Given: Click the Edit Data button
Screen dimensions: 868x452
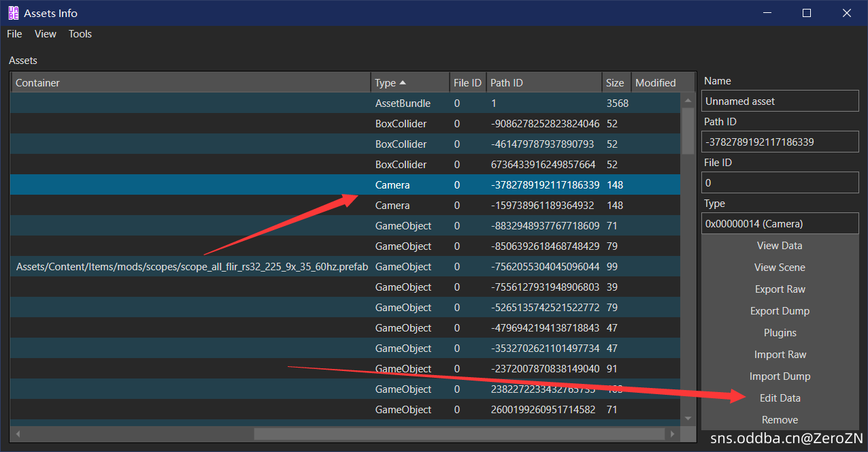Looking at the screenshot, I should [x=780, y=398].
